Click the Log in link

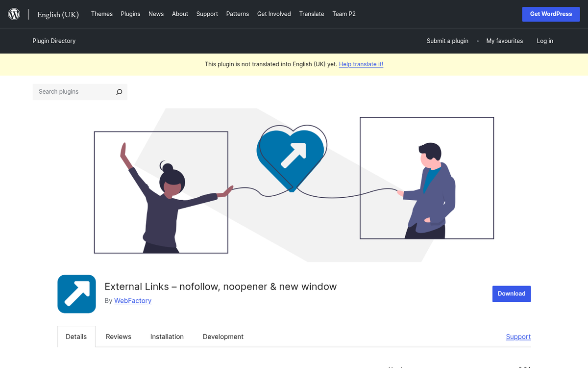coord(545,41)
